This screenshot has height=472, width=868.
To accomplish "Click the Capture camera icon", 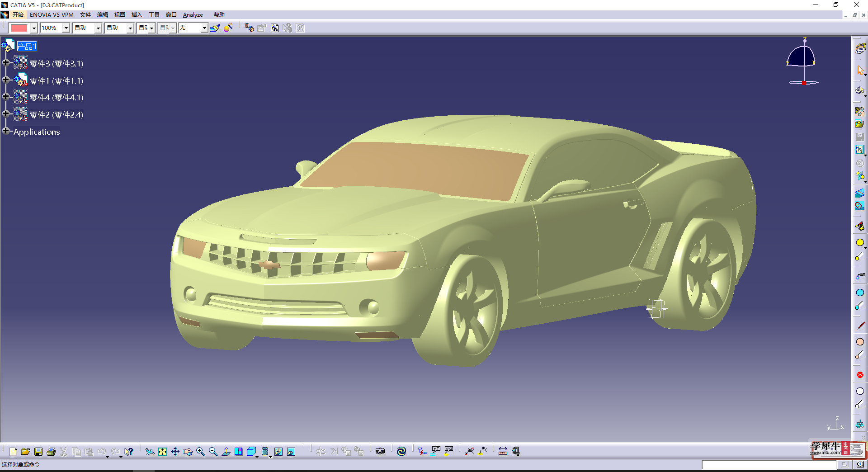I will coord(380,451).
